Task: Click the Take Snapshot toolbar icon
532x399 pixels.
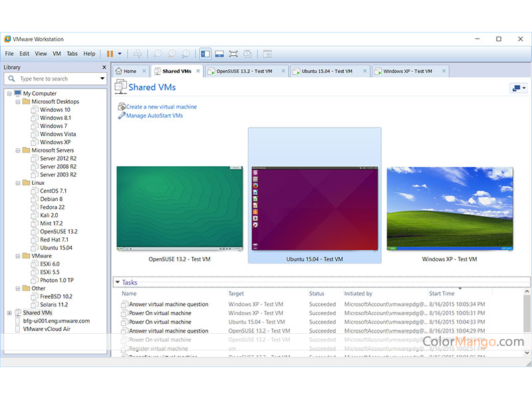Action: click(x=158, y=53)
